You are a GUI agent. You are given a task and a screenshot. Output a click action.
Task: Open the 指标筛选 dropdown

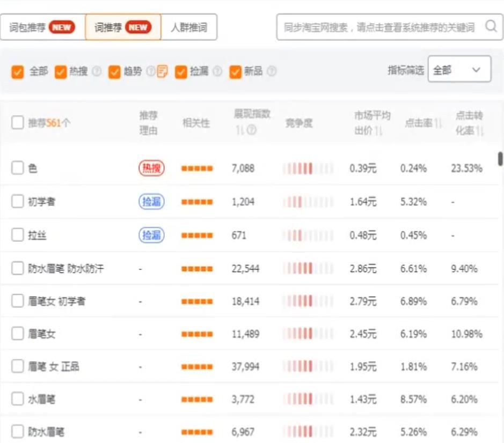459,70
